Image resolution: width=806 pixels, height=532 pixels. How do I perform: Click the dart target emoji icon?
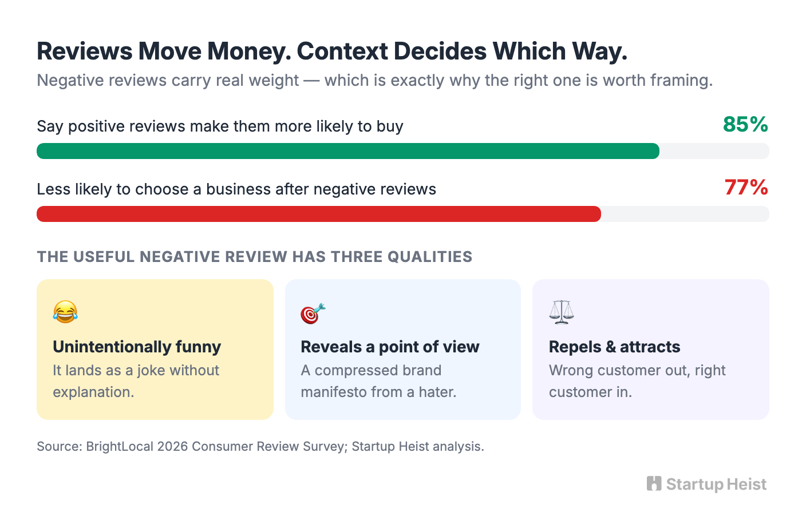coord(313,313)
